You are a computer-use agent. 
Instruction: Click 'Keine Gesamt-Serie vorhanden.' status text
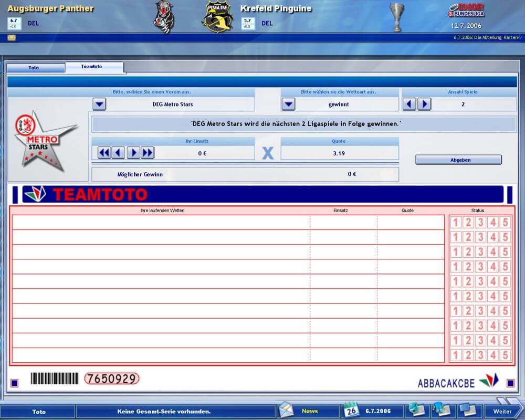(x=164, y=411)
